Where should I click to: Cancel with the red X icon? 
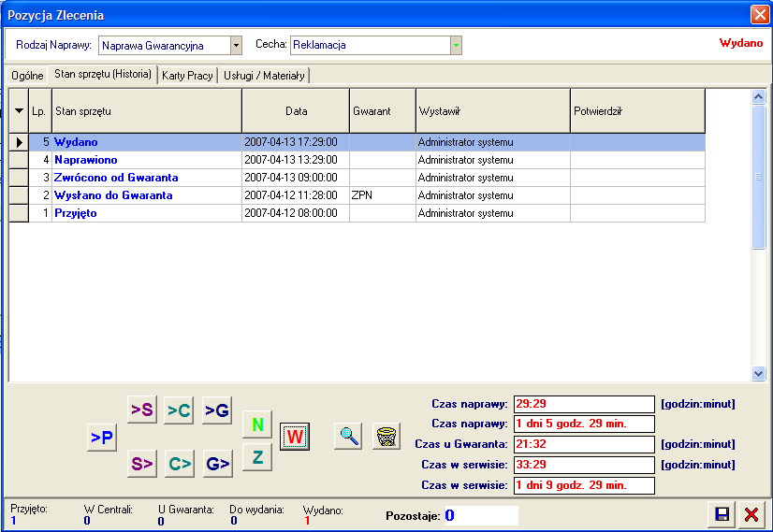751,515
